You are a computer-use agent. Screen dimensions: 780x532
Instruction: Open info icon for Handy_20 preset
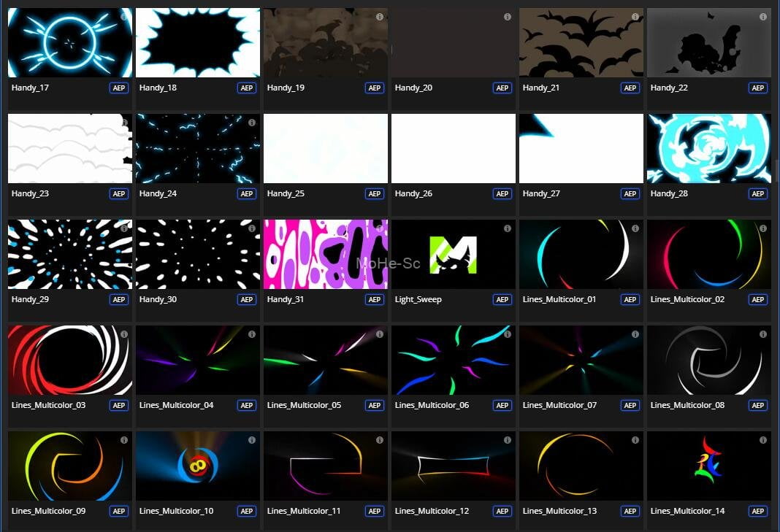point(508,17)
